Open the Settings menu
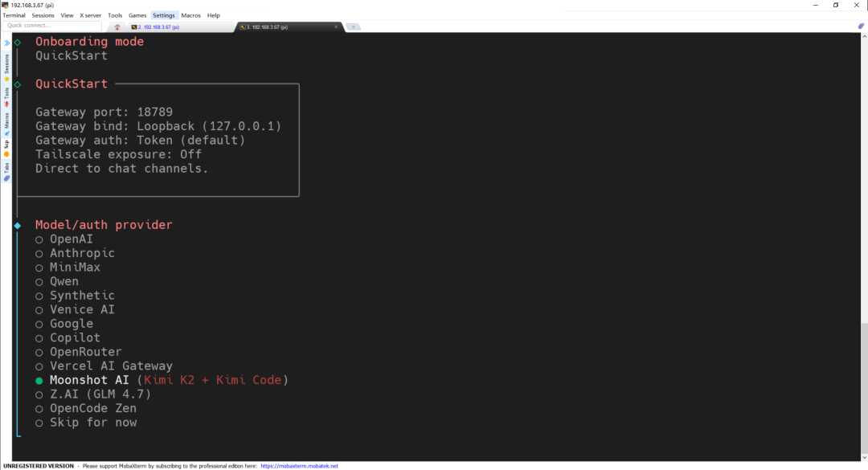Image resolution: width=868 pixels, height=470 pixels. tap(163, 15)
